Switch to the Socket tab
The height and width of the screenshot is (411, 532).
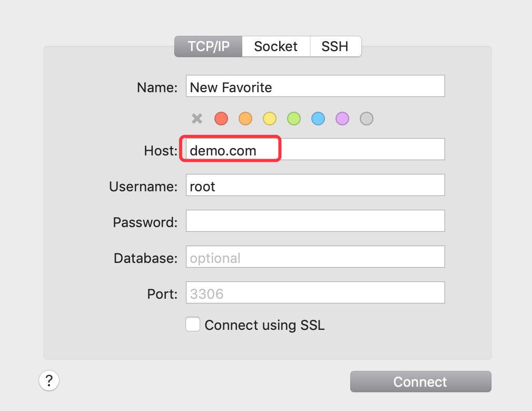click(x=276, y=46)
